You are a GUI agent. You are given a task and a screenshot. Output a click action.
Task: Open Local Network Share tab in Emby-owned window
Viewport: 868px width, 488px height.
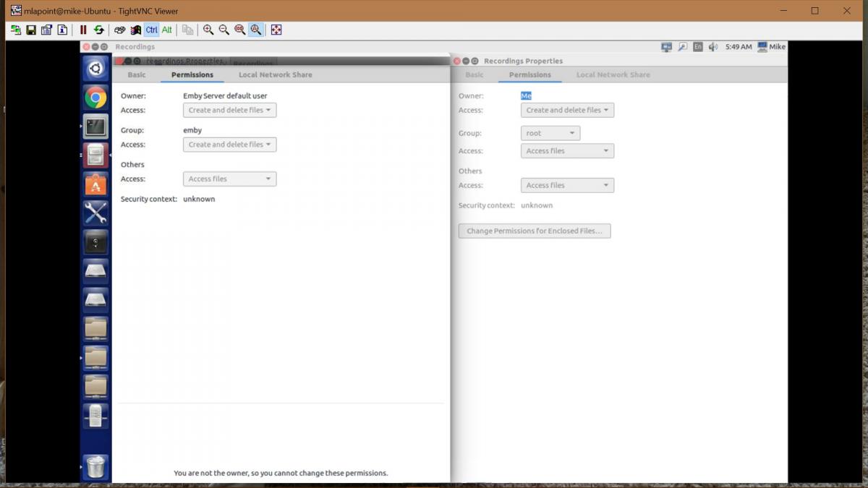pos(276,74)
